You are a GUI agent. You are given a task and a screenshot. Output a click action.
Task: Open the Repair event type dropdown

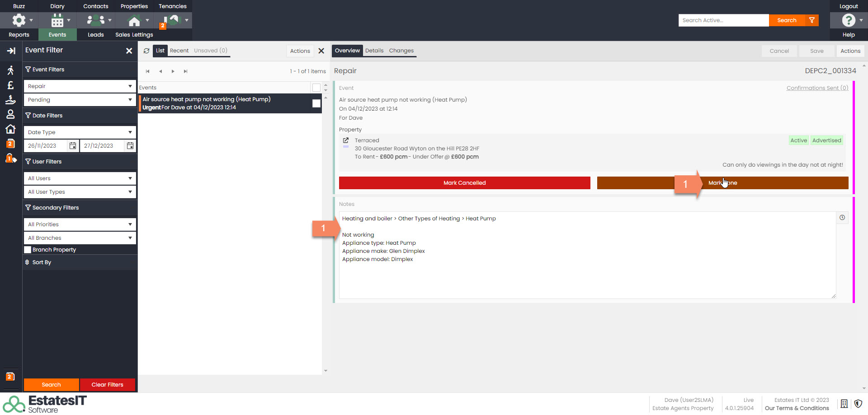[x=80, y=86]
